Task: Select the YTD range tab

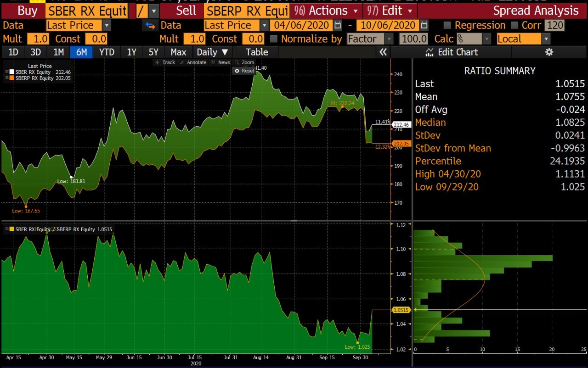Action: coord(107,52)
